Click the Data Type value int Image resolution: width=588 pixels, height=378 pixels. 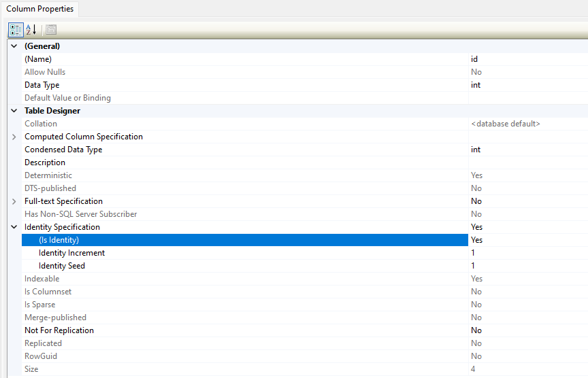pos(528,85)
